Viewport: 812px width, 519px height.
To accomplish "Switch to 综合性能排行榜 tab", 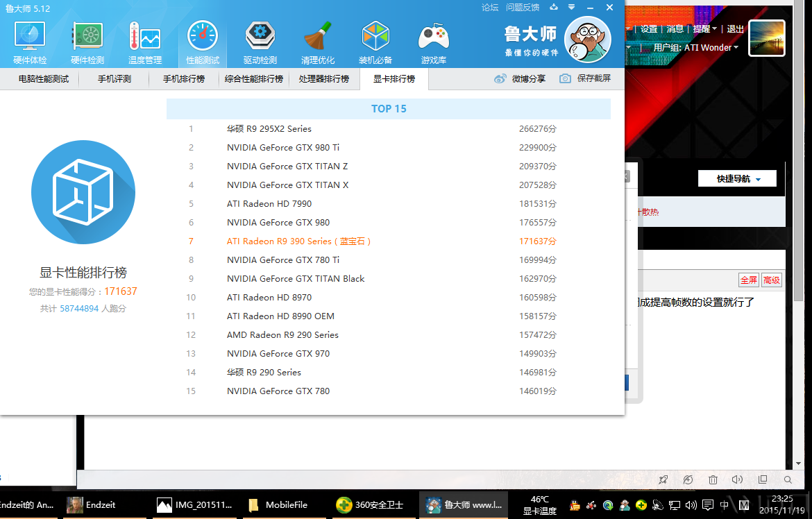I will click(254, 78).
